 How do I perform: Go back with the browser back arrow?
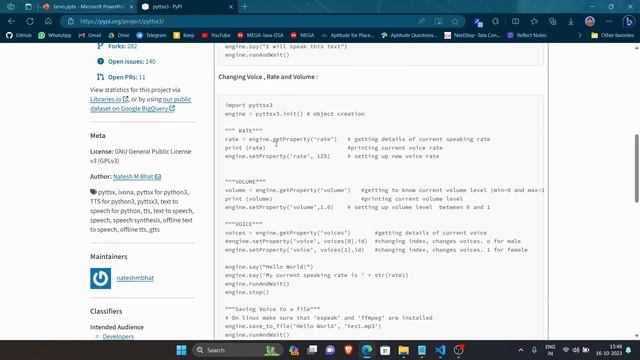click(11, 21)
